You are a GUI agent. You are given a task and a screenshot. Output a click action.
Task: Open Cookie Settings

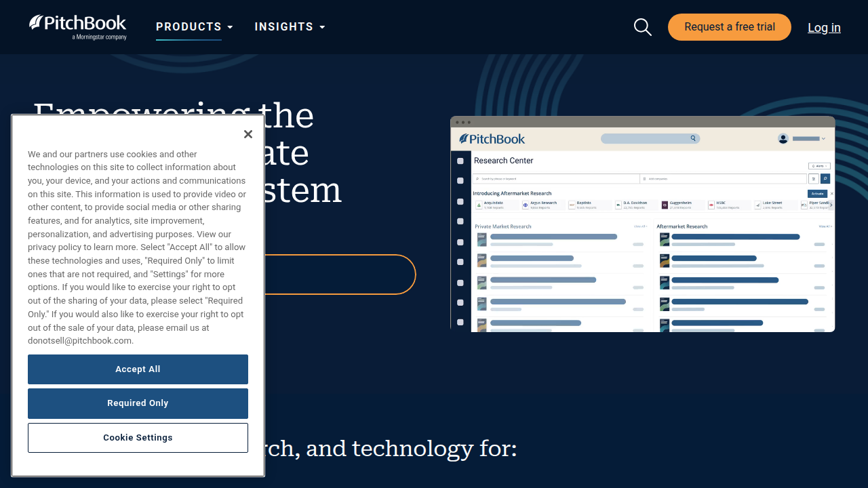138,438
